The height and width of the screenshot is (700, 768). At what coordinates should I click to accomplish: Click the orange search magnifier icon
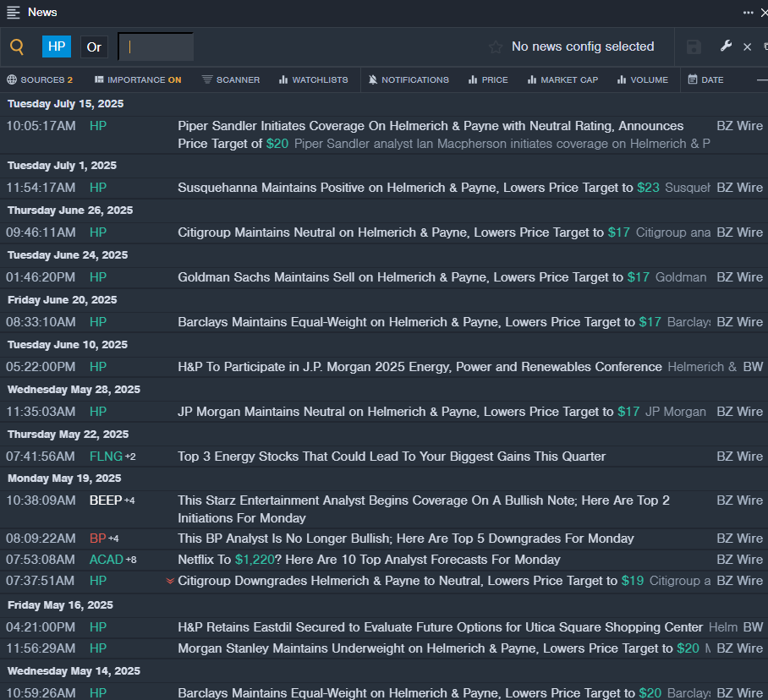point(17,47)
